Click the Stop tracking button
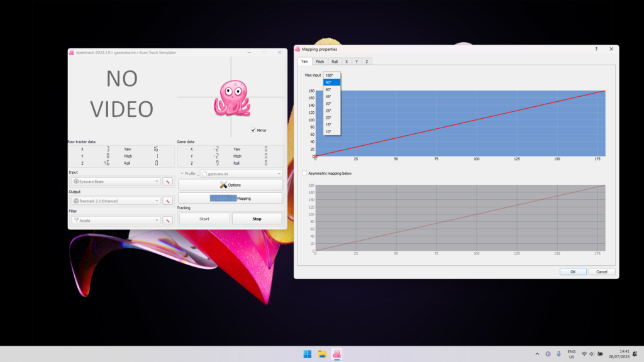This screenshot has width=644, height=362. click(x=257, y=219)
